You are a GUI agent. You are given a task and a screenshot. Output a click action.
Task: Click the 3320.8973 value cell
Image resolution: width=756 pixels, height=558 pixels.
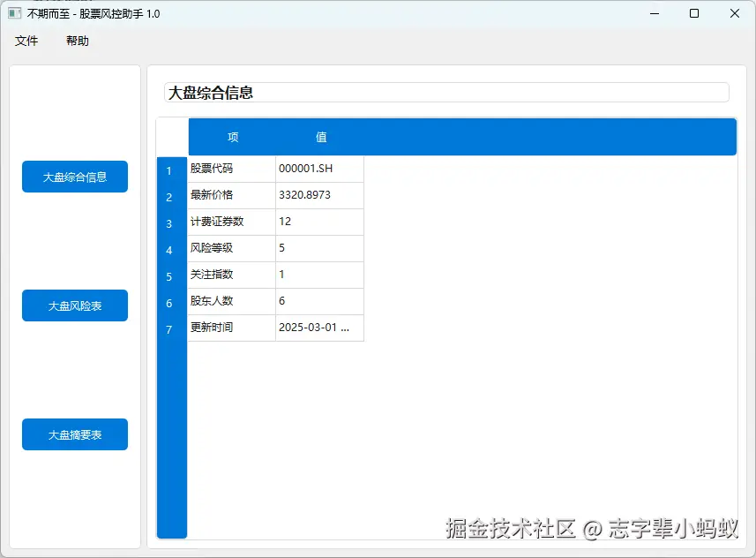(319, 195)
